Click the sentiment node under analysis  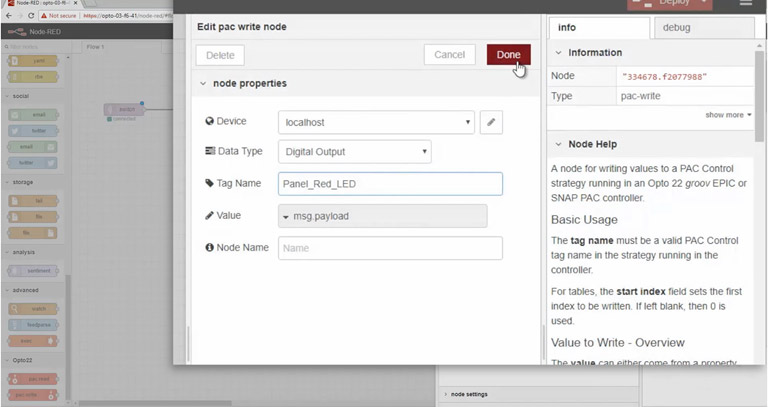tap(33, 270)
